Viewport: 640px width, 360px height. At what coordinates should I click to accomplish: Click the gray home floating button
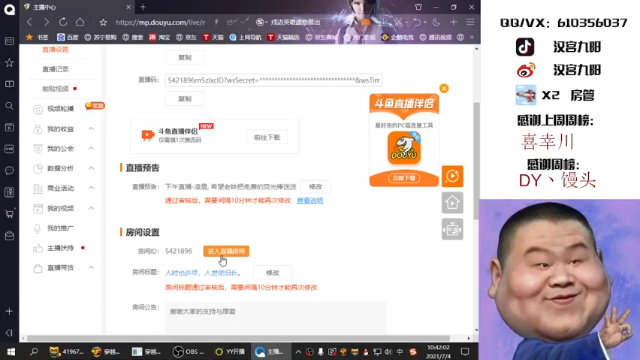tap(452, 202)
